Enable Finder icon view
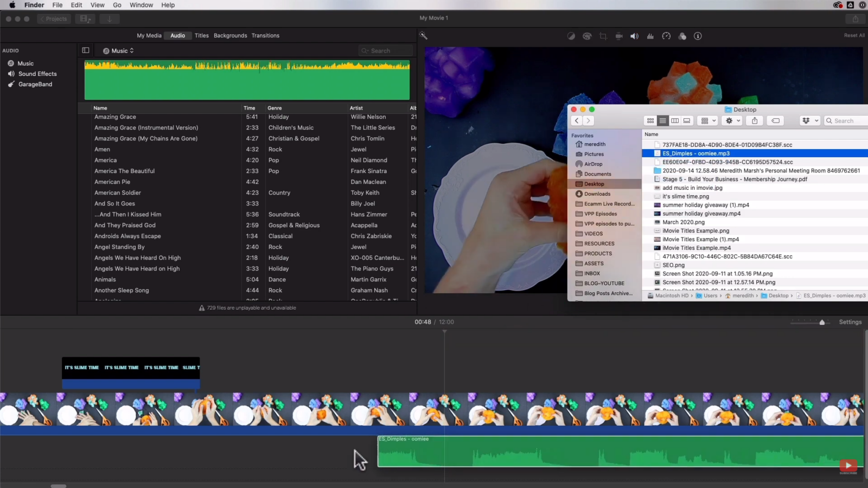 click(650, 120)
